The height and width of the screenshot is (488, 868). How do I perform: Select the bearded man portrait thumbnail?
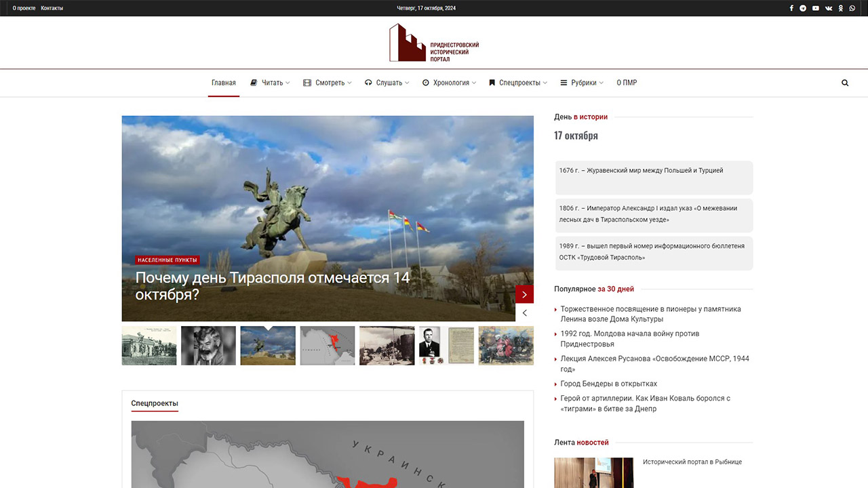[x=208, y=346]
